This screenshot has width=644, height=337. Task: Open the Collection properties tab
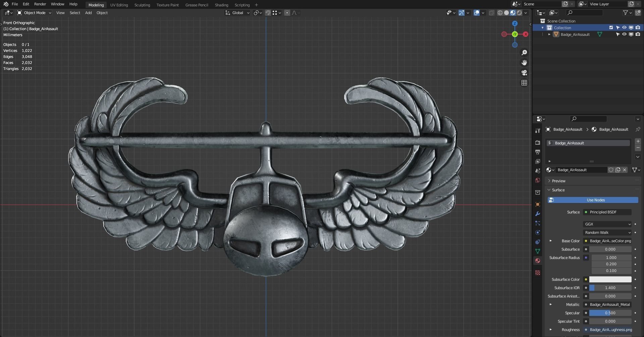point(538,192)
